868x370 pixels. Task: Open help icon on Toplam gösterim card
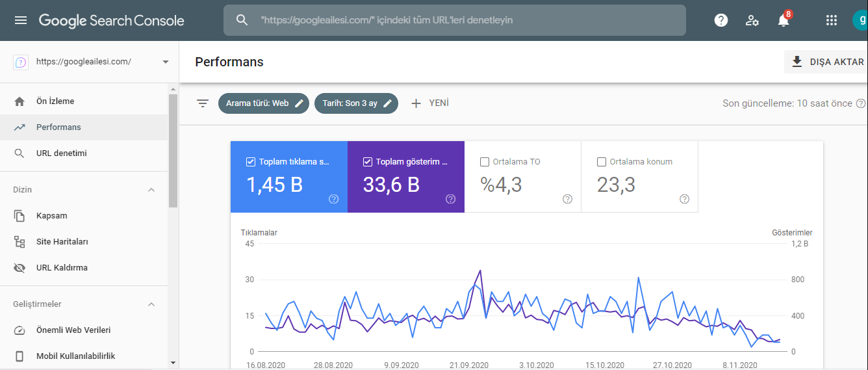click(x=451, y=199)
